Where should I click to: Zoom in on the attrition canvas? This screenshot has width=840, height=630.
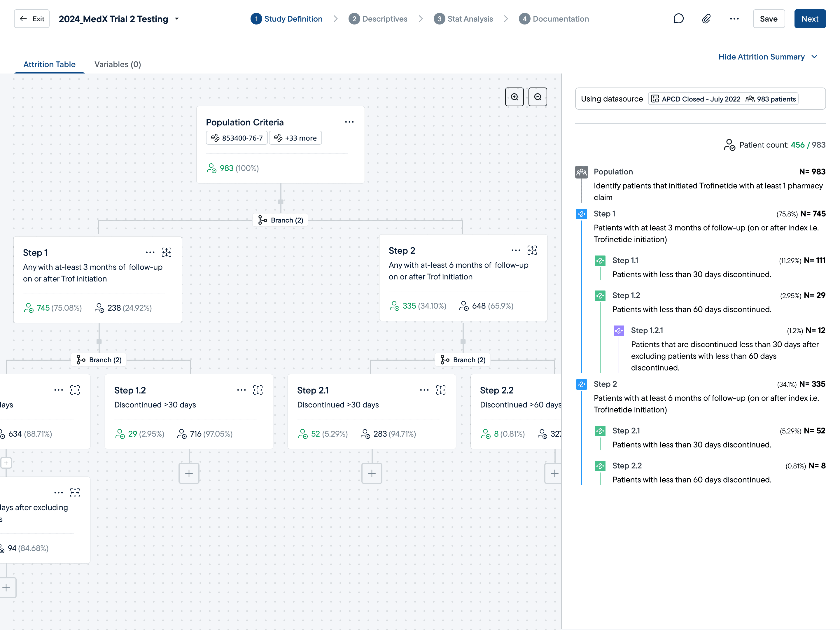[x=514, y=97]
